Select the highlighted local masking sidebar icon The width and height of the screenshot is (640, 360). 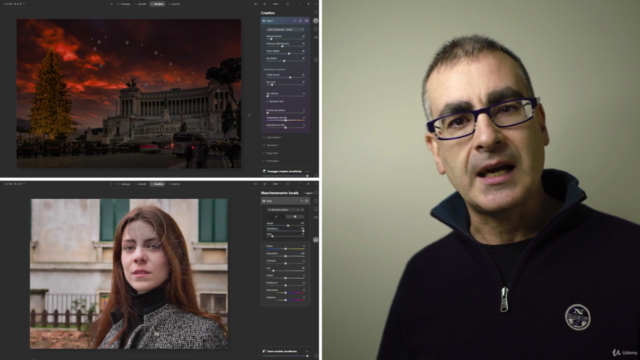click(316, 240)
